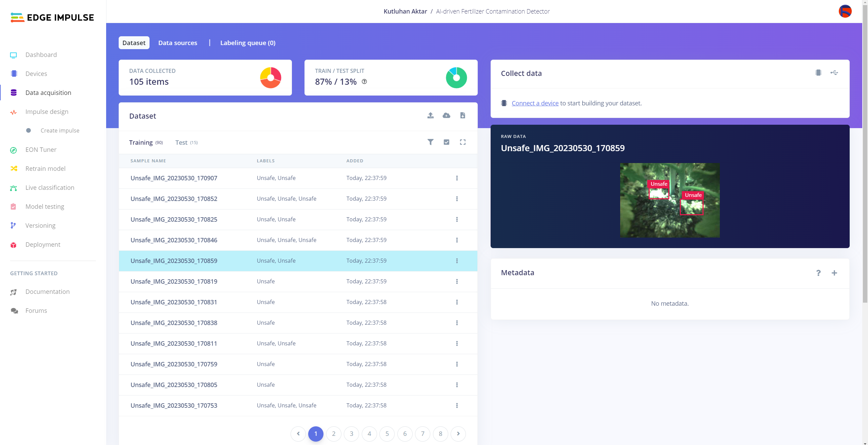Expand dataset list with fullscreen icon

click(x=462, y=142)
